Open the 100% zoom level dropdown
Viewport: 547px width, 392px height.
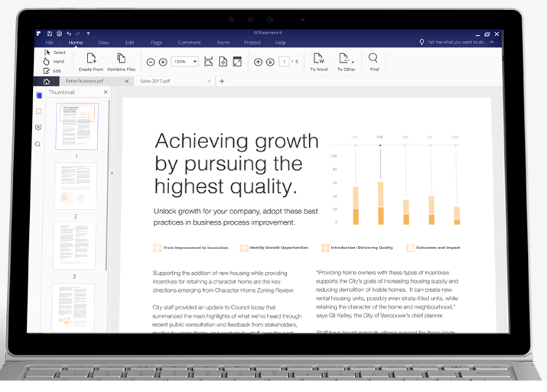(194, 61)
